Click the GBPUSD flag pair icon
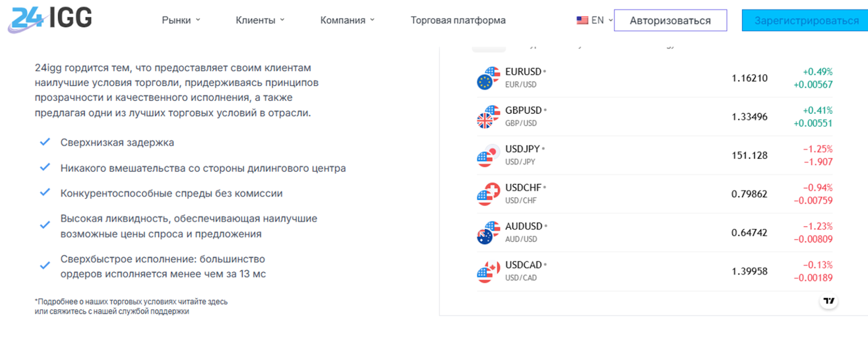Screen dimensions: 868x340 488,117
